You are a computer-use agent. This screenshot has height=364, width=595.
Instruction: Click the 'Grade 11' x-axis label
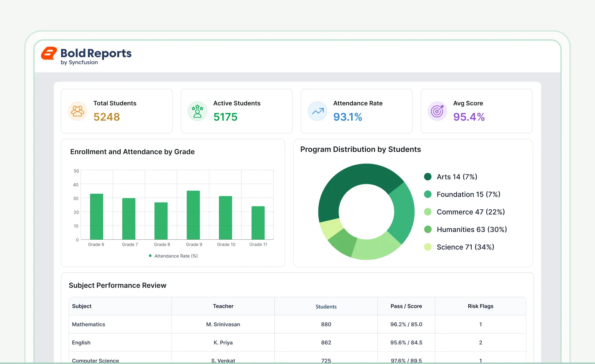pyautogui.click(x=258, y=245)
